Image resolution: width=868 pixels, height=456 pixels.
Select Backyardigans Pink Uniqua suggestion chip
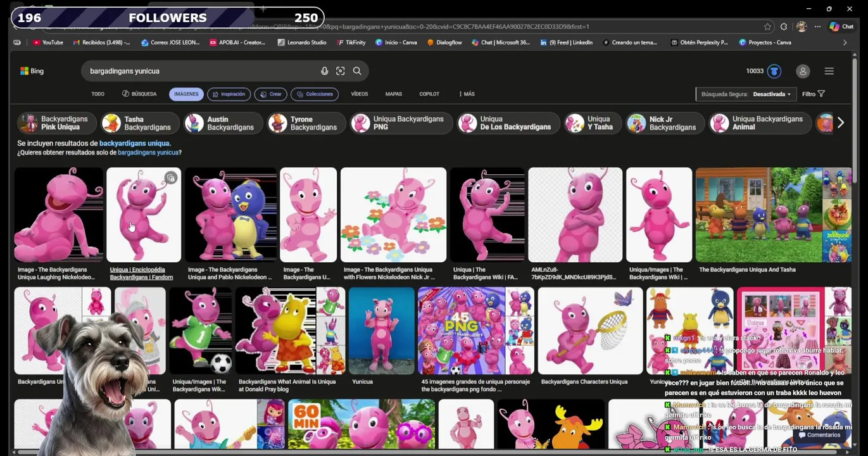pos(56,123)
